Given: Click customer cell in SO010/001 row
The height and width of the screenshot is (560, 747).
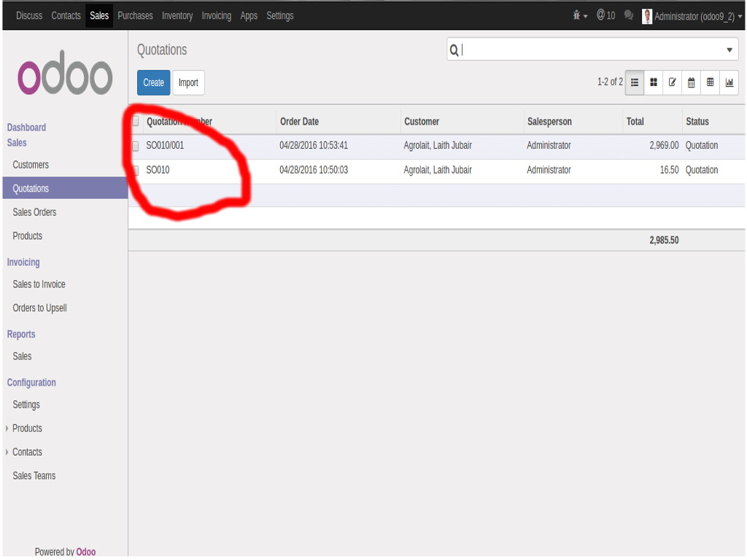Looking at the screenshot, I should pyautogui.click(x=438, y=146).
